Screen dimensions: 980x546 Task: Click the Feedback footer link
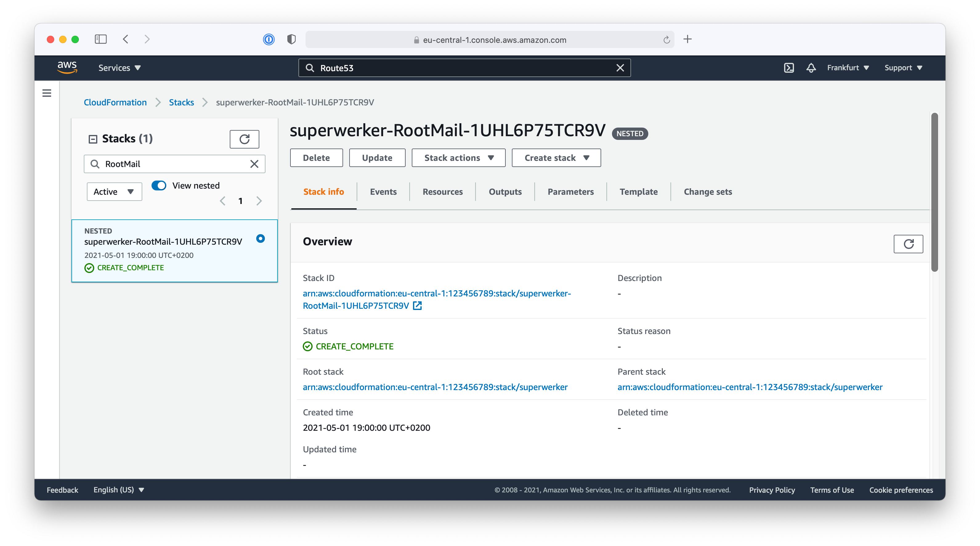pyautogui.click(x=63, y=490)
